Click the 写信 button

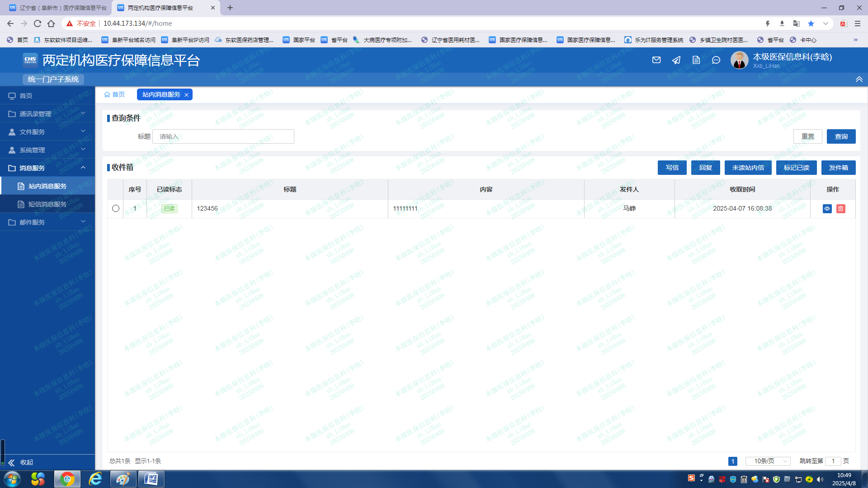[x=672, y=168]
